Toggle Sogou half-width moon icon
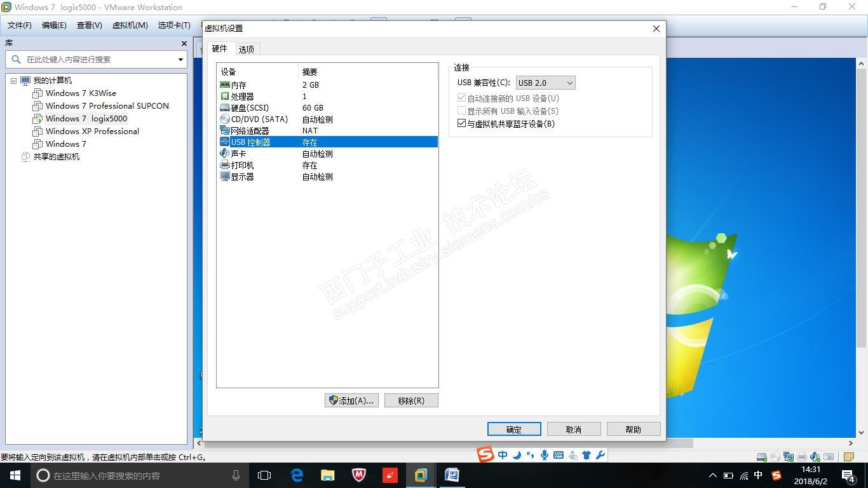 point(517,455)
